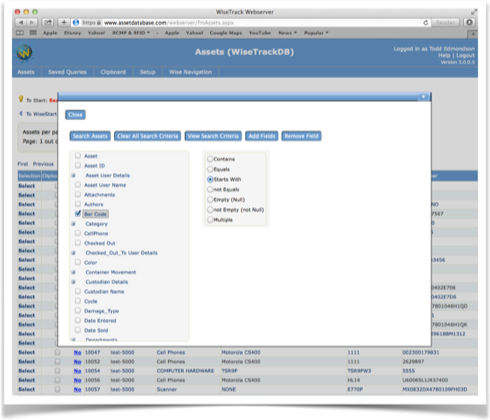Image resolution: width=490 pixels, height=420 pixels.
Task: Select the Empty (Null) radio button
Action: tap(210, 199)
